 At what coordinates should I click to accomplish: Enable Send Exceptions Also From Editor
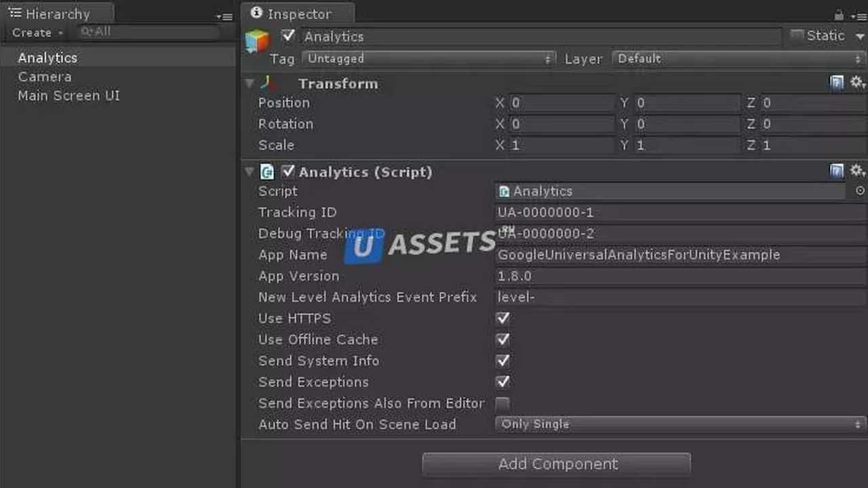(502, 403)
